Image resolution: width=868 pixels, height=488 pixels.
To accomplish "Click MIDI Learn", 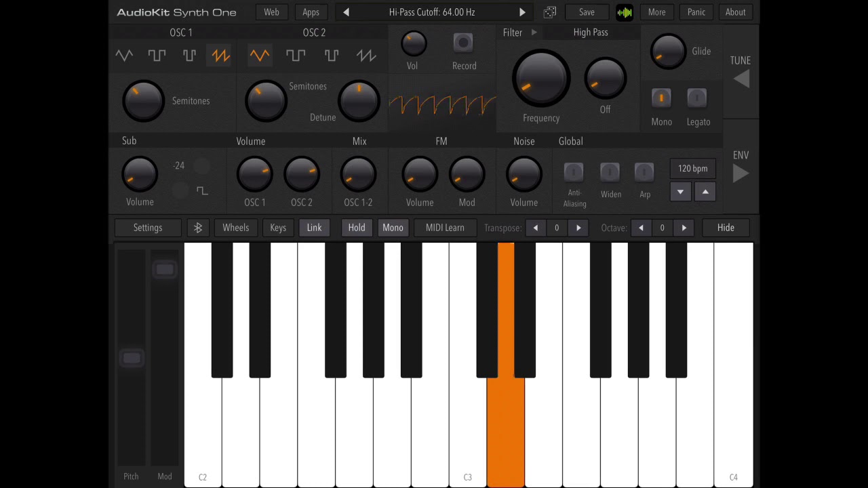I will tap(445, 228).
